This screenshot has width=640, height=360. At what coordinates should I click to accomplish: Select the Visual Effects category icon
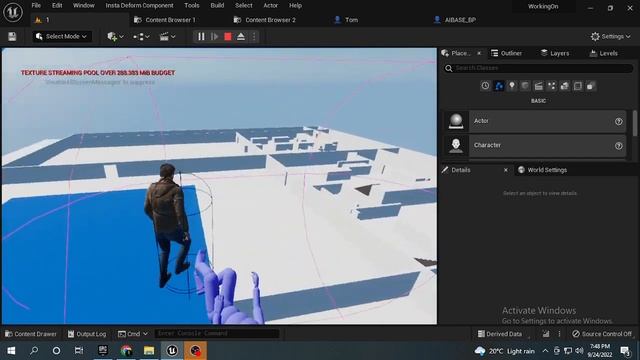point(551,86)
